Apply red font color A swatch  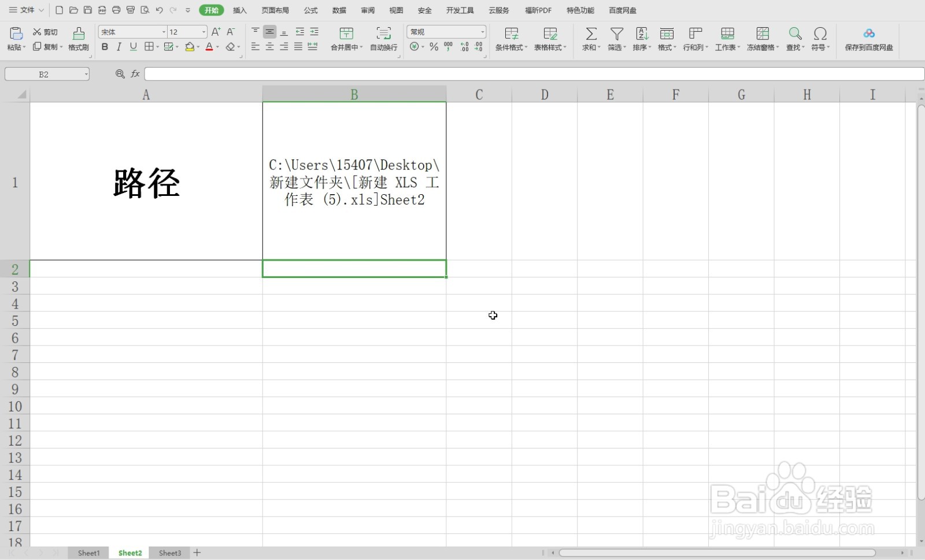click(x=209, y=47)
